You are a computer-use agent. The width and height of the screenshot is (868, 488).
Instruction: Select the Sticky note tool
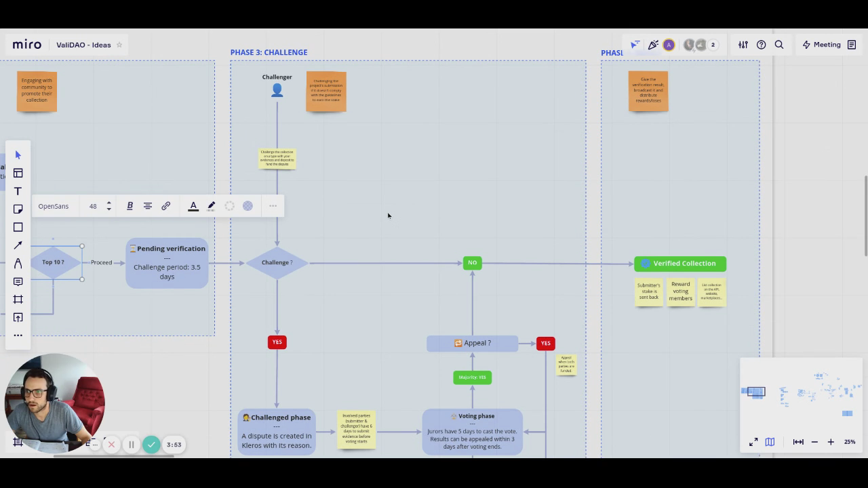click(x=18, y=209)
